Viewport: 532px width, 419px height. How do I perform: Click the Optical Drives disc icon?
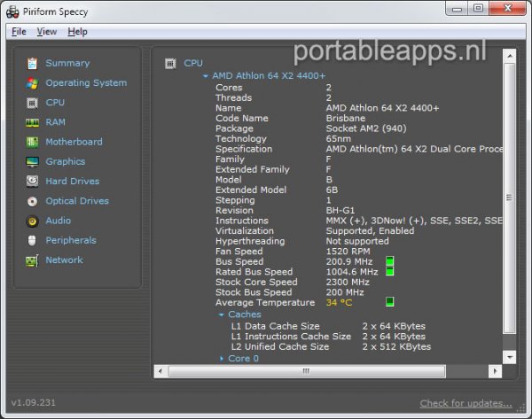point(32,201)
